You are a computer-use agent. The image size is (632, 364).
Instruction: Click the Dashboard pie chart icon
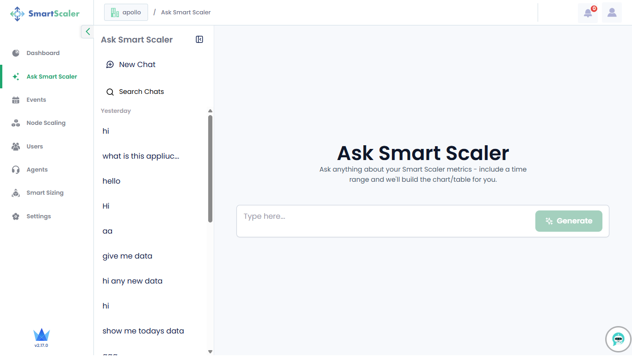pyautogui.click(x=16, y=53)
